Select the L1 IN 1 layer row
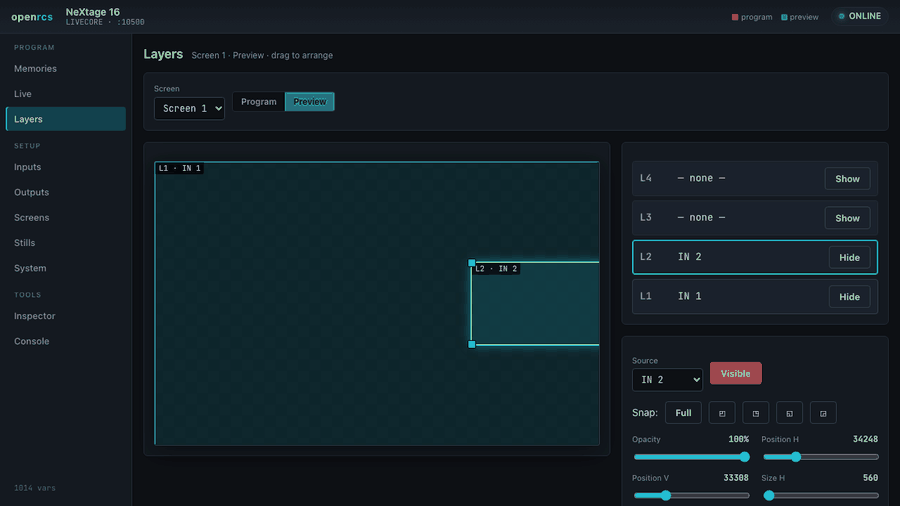This screenshot has width=900, height=506. [x=755, y=297]
